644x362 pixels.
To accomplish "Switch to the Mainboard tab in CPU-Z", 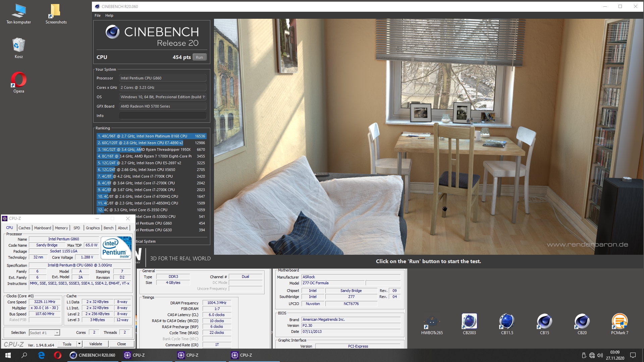I will [43, 228].
